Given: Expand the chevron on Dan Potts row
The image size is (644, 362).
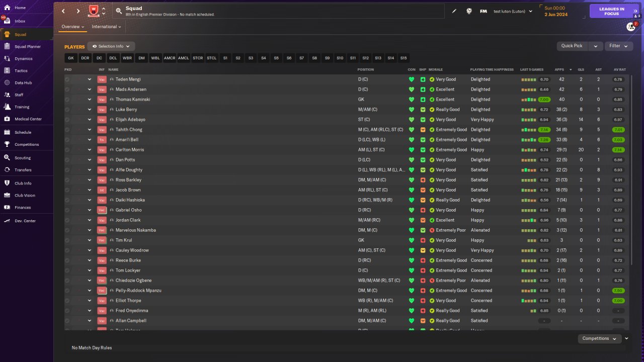Looking at the screenshot, I should [90, 160].
